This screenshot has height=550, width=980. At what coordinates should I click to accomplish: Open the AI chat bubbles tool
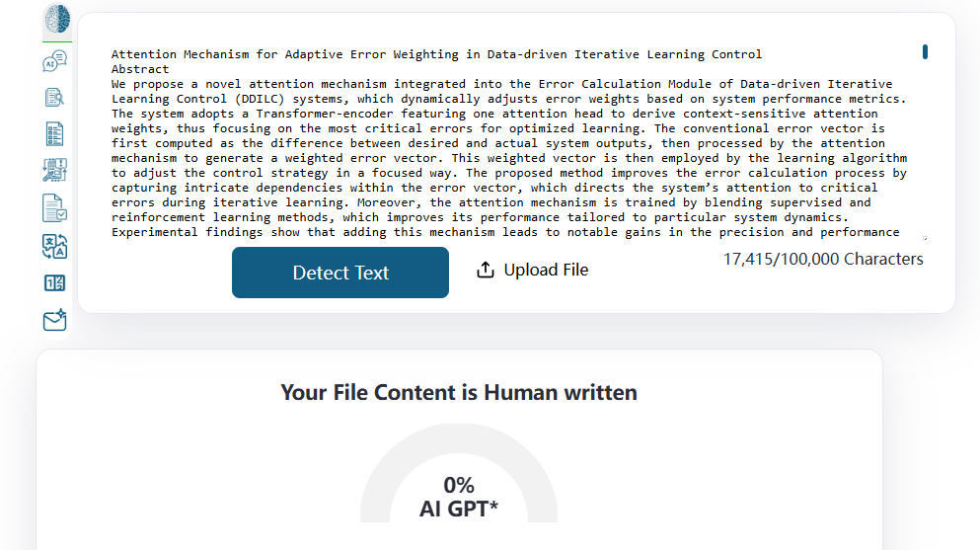[55, 61]
